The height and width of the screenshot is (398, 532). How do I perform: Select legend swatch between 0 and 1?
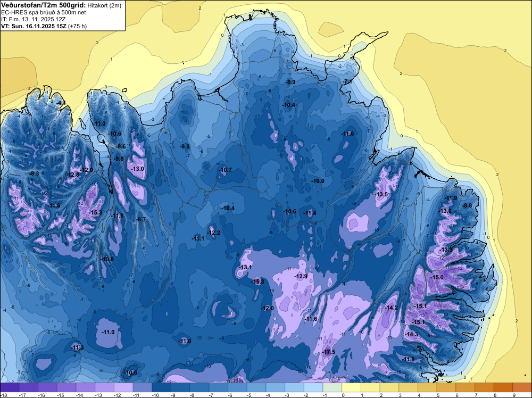(352, 387)
